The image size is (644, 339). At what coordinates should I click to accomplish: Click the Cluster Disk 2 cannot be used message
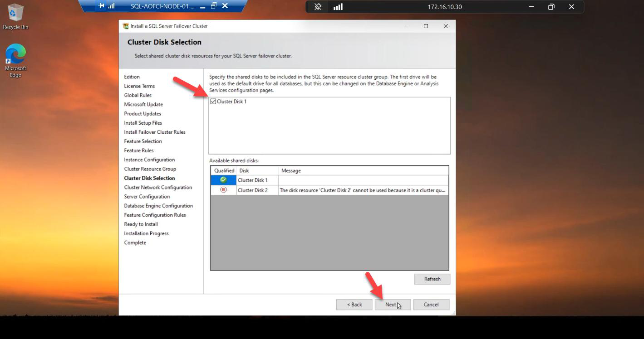[363, 190]
